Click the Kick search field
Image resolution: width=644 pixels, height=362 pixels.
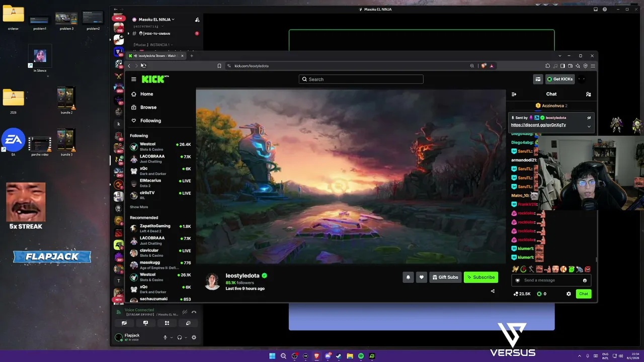click(361, 79)
